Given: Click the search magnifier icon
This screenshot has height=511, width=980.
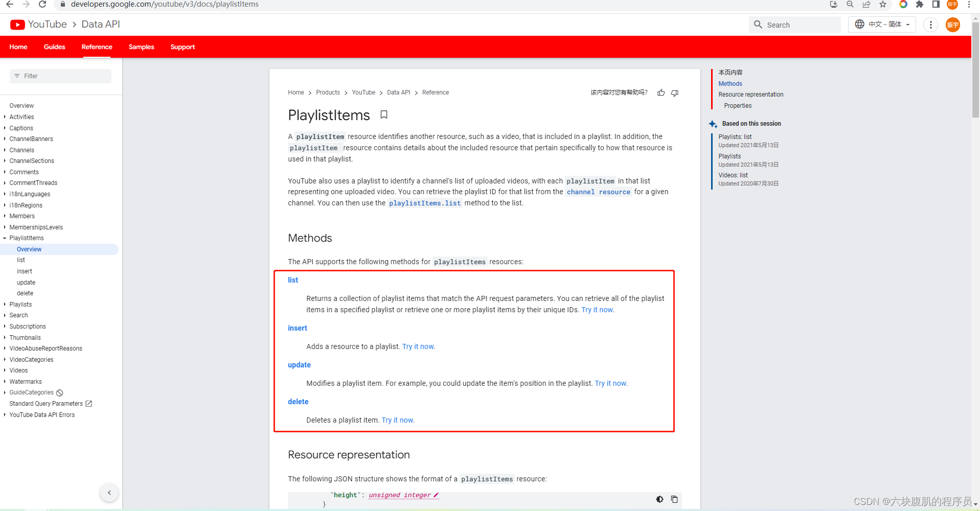Looking at the screenshot, I should [758, 25].
